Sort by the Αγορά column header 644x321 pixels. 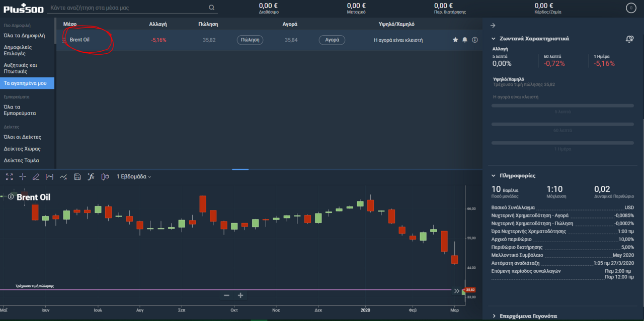[290, 24]
